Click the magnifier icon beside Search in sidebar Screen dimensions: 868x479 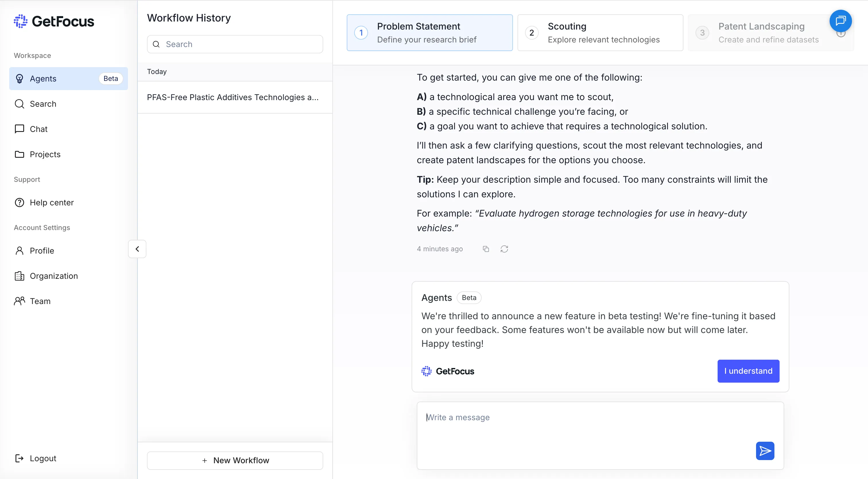click(x=20, y=104)
